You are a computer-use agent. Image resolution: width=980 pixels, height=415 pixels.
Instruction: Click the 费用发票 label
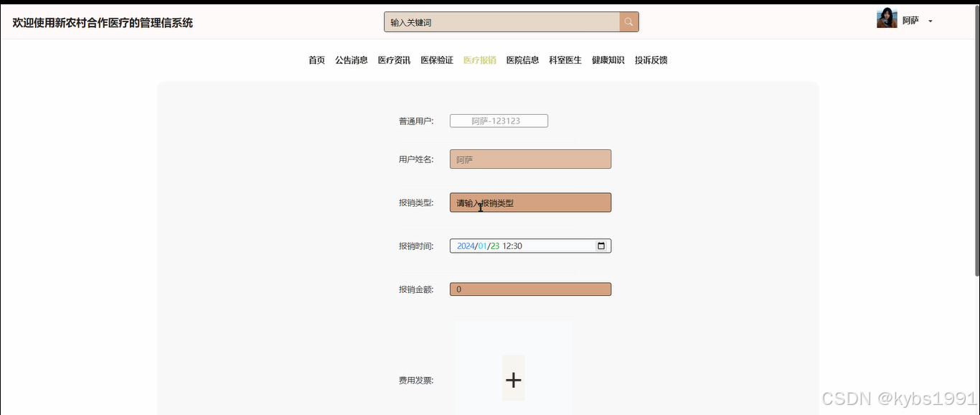[416, 380]
